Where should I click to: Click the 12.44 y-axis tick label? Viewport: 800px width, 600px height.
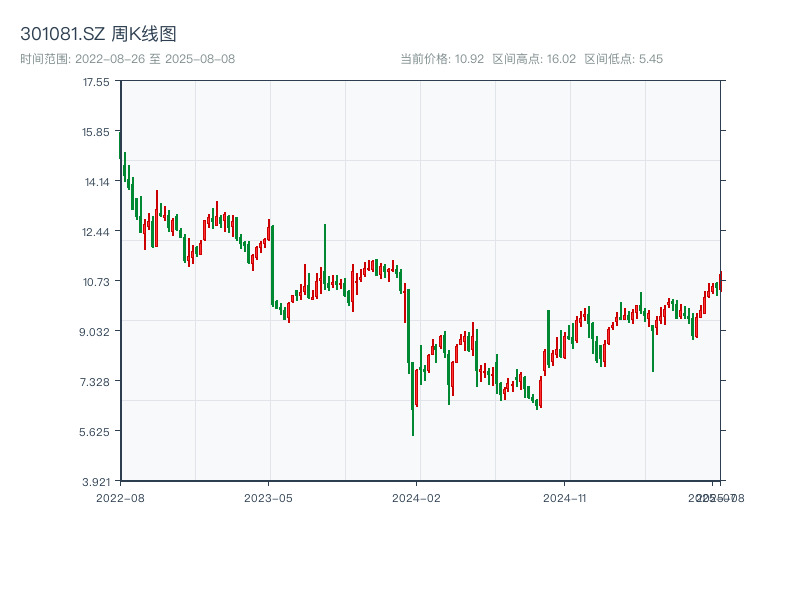96,232
